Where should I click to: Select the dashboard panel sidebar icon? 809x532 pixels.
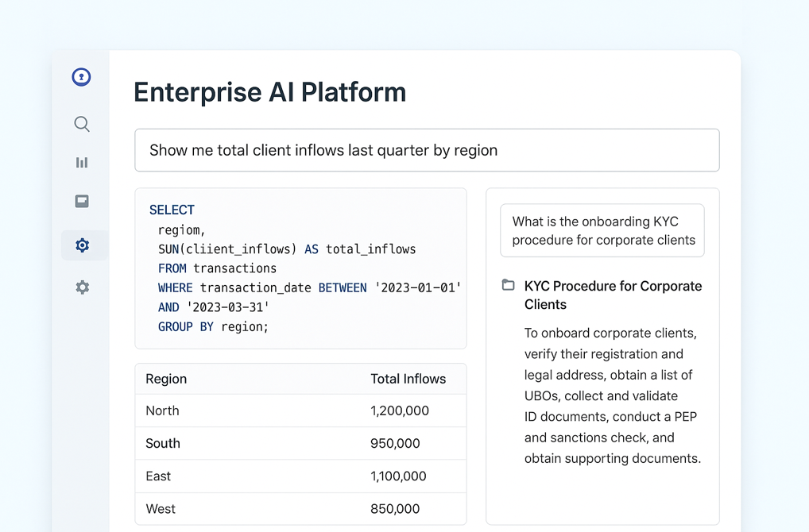(82, 202)
